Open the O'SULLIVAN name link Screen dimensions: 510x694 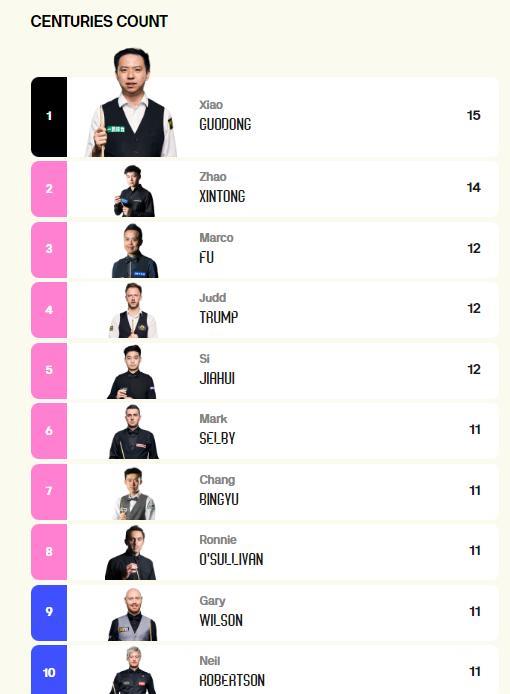(231, 559)
